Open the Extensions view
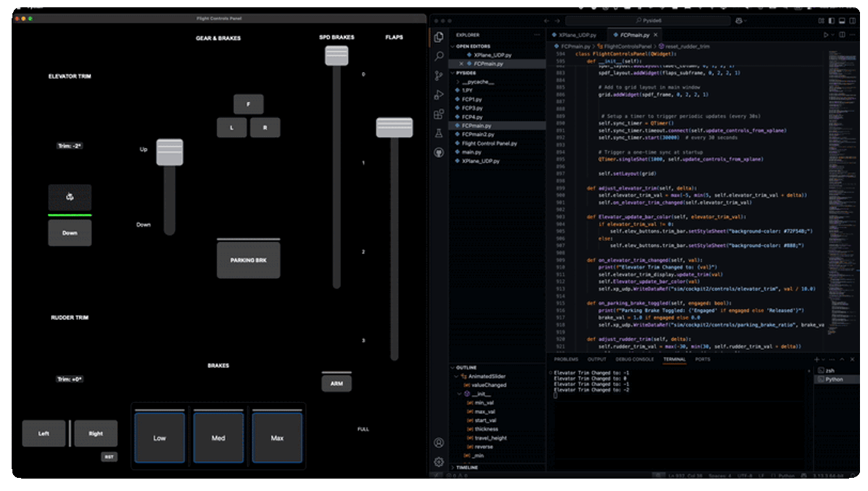This screenshot has height=491, width=868. tap(438, 114)
